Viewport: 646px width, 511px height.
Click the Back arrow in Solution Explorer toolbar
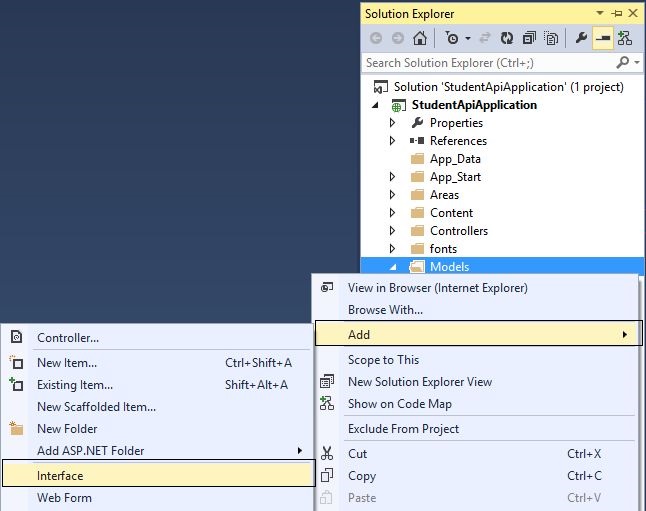click(x=376, y=38)
